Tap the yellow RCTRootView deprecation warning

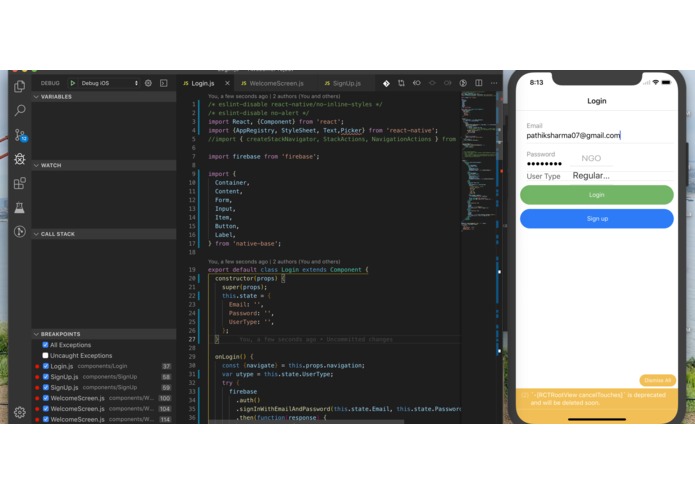(597, 399)
